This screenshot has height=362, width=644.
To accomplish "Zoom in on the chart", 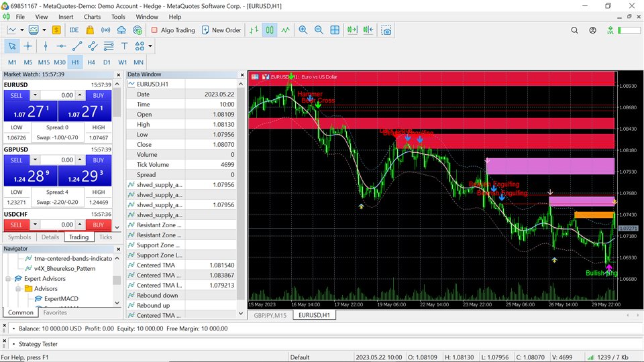I will pos(303,30).
